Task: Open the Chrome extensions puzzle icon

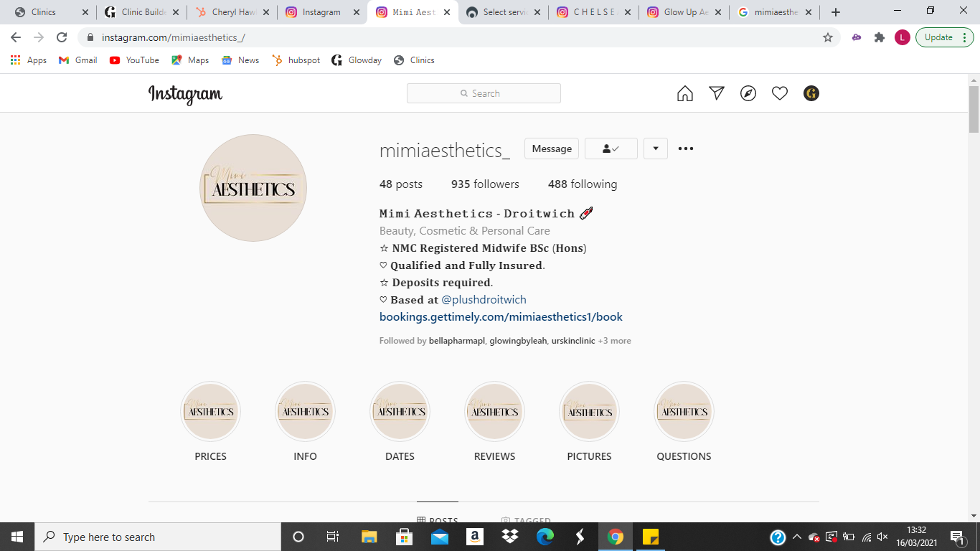Action: pyautogui.click(x=880, y=37)
